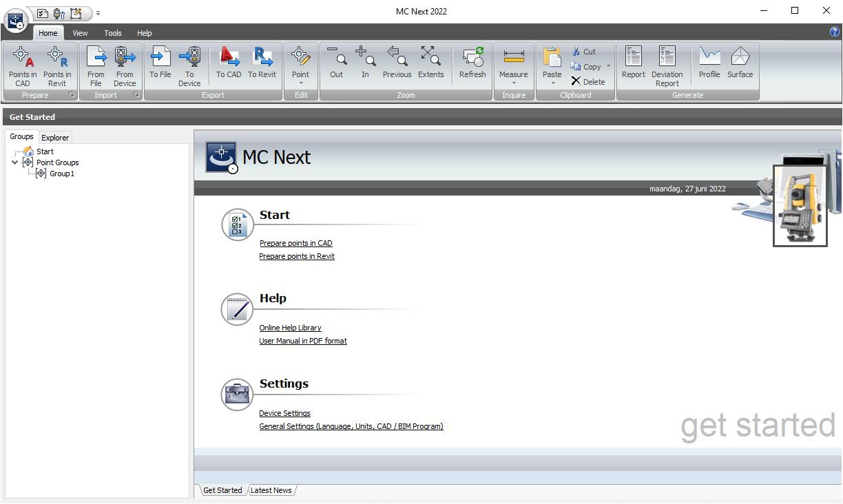Delete the selection
Viewport: 843px width, 504px height.
(x=588, y=82)
